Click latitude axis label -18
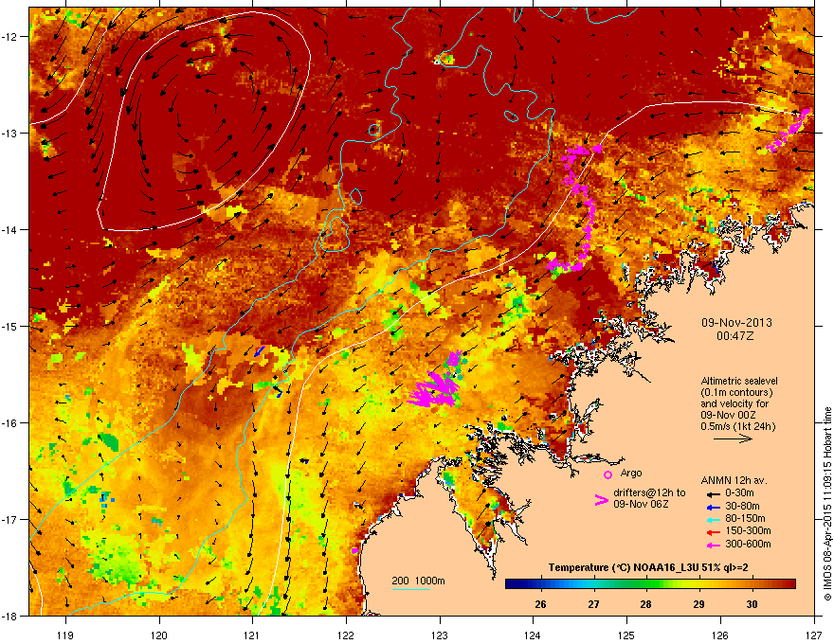This screenshot has height=644, width=834. tap(9, 616)
